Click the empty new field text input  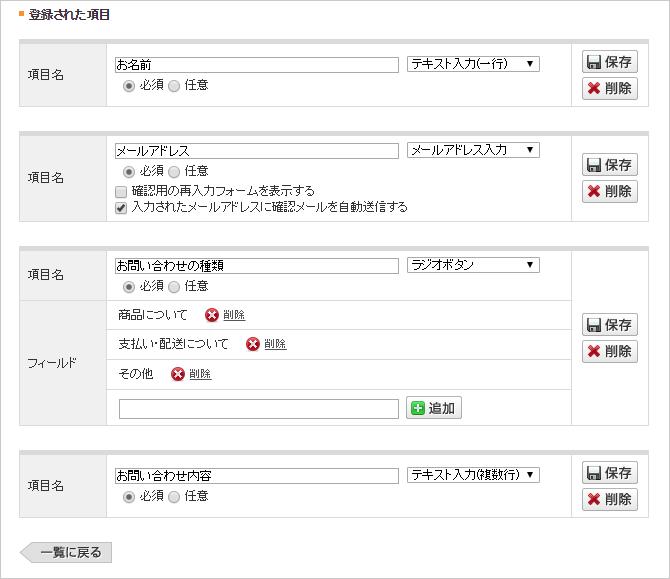click(x=258, y=408)
